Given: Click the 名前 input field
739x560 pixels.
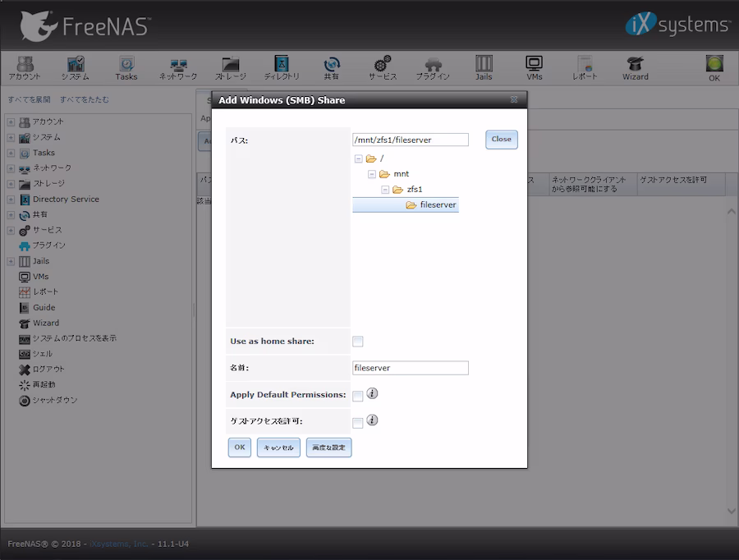Looking at the screenshot, I should click(411, 368).
